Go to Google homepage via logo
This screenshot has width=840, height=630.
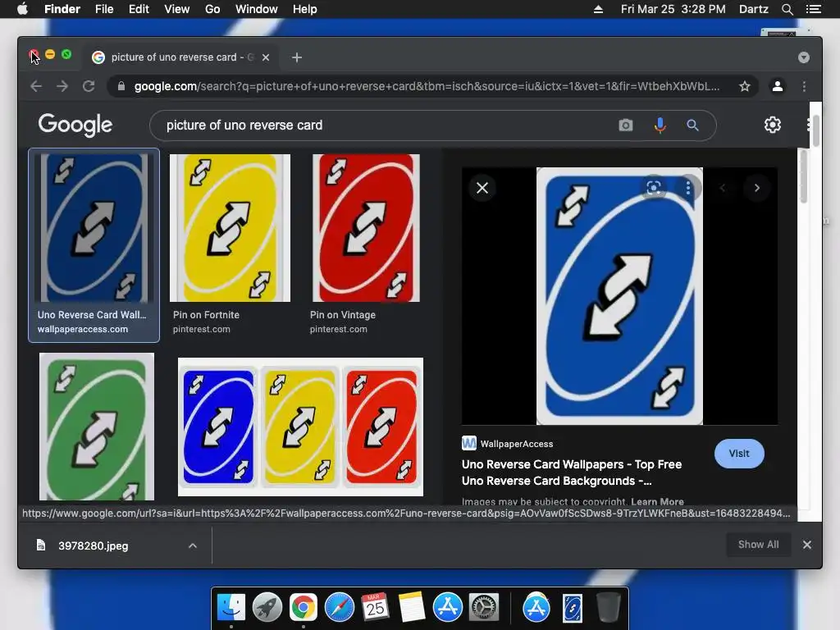point(75,126)
